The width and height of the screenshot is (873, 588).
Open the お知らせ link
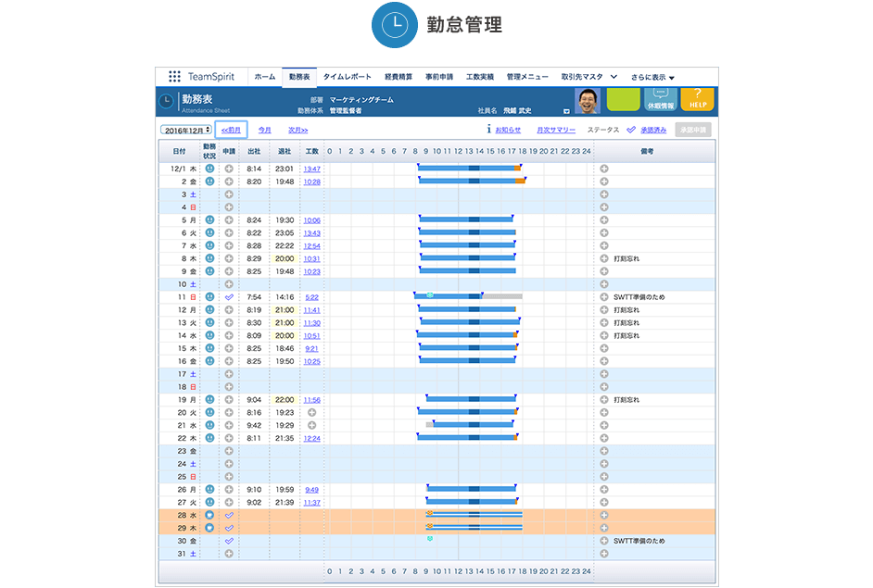tap(508, 130)
